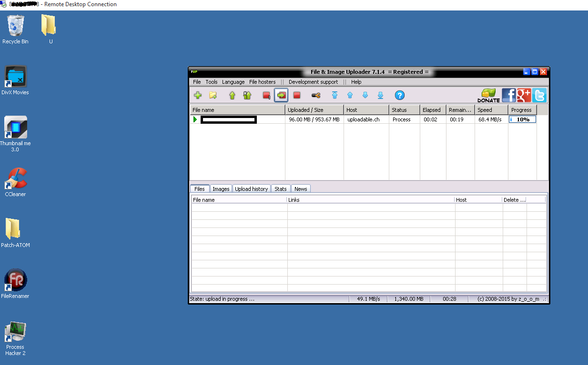Image resolution: width=588 pixels, height=365 pixels.
Task: Click the Links column header
Action: (x=371, y=200)
